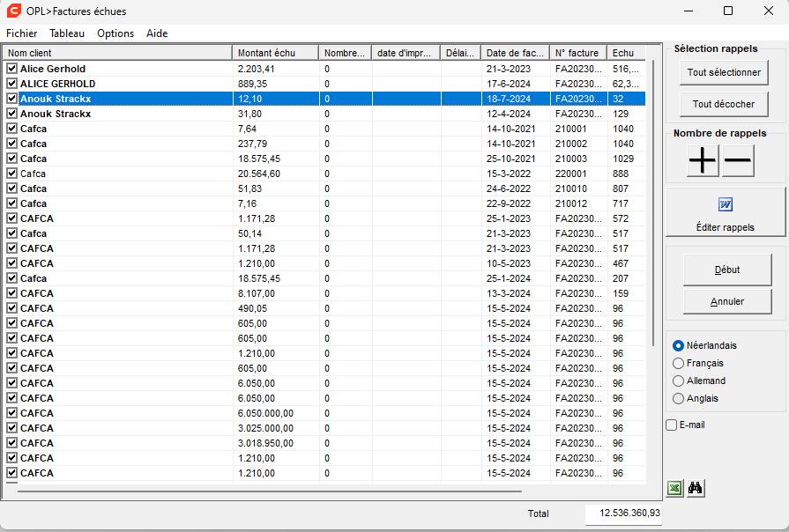
Task: Open the Options menu
Action: click(115, 33)
